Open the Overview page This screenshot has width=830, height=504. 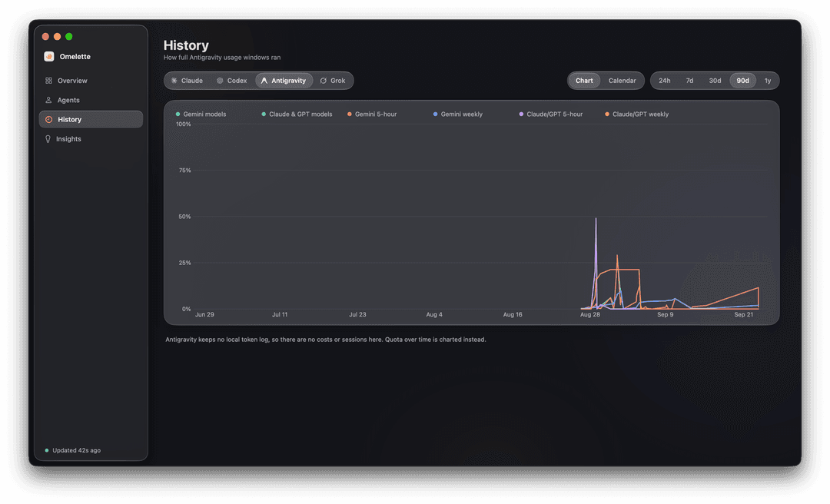pyautogui.click(x=90, y=81)
